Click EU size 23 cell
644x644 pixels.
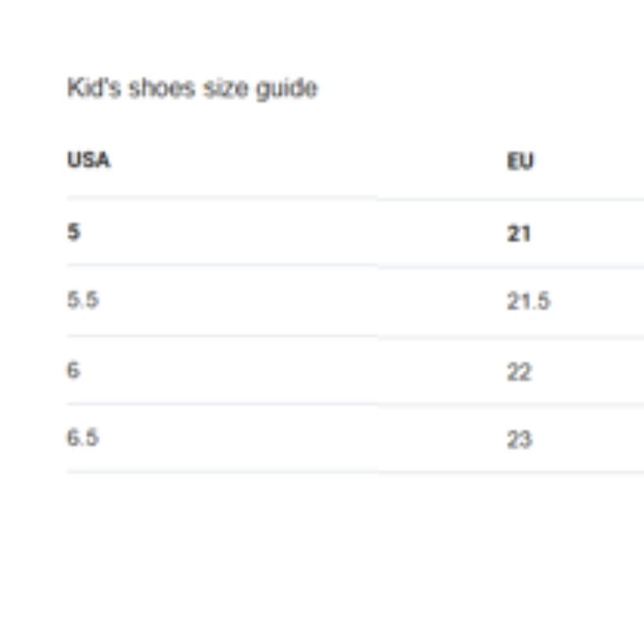pos(520,439)
